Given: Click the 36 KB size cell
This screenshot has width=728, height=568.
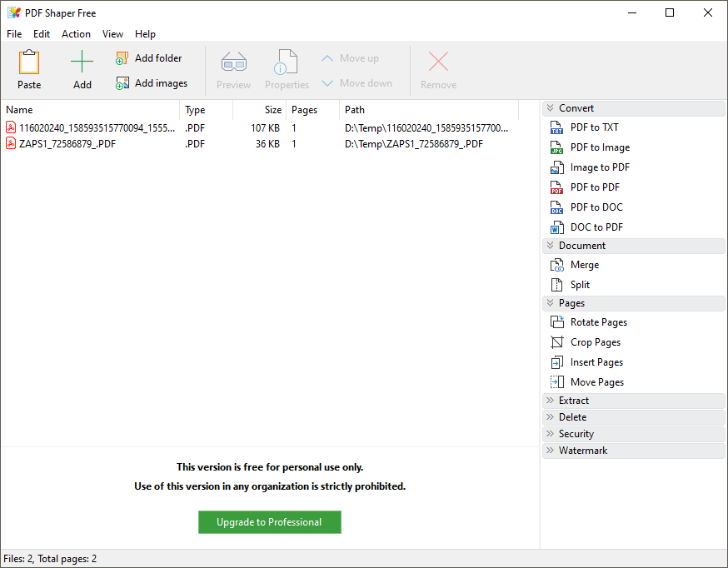Looking at the screenshot, I should pyautogui.click(x=267, y=144).
